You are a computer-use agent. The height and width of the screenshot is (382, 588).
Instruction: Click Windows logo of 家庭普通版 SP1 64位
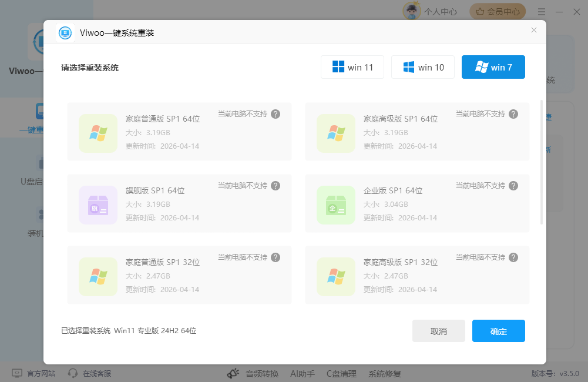(98, 133)
